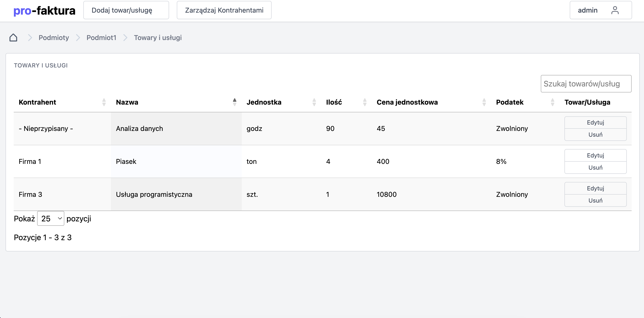Screen dimensions: 644x318
Task: Edit the Analiza danych item
Action: (596, 122)
